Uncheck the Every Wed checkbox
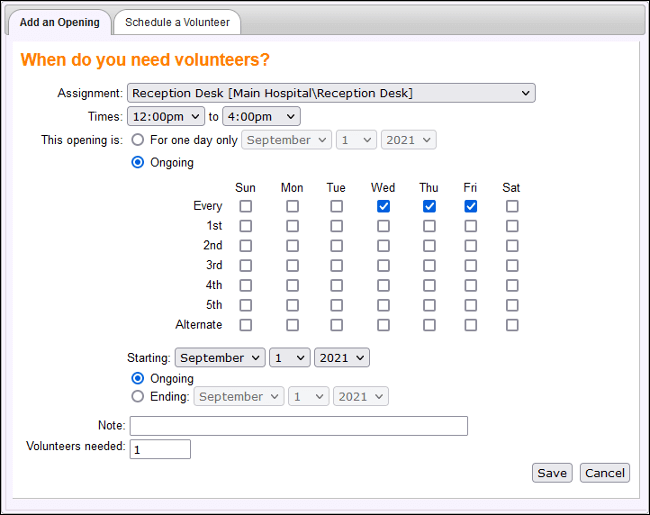 (x=383, y=206)
